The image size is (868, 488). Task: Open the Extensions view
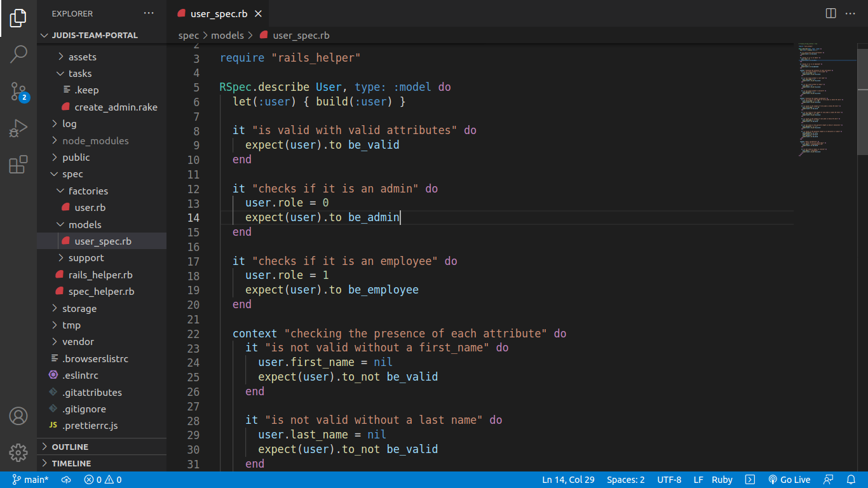click(x=18, y=165)
